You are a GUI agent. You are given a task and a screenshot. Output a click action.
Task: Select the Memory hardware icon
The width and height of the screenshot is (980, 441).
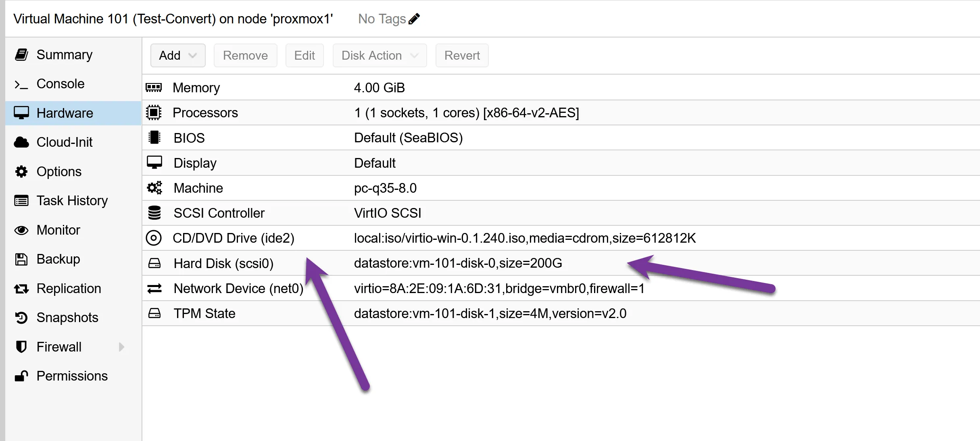154,87
